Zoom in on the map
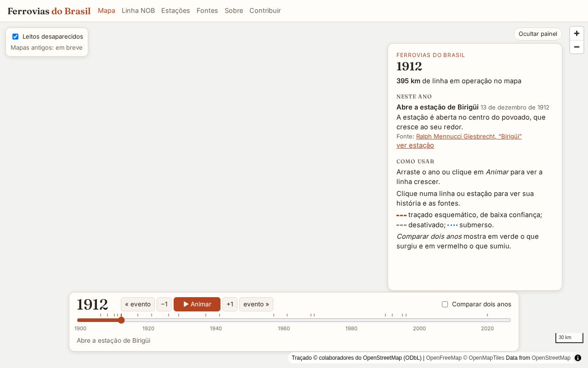This screenshot has width=588, height=368. tap(577, 34)
